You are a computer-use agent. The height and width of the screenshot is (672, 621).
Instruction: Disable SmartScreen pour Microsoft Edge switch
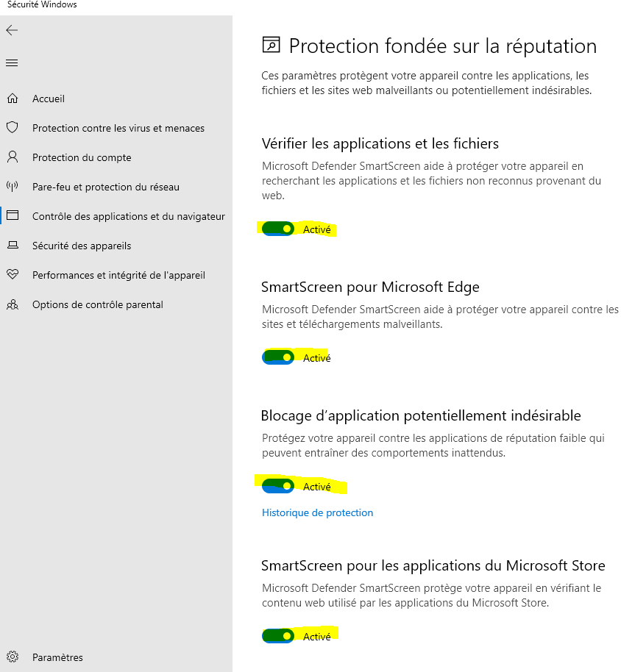pyautogui.click(x=278, y=357)
